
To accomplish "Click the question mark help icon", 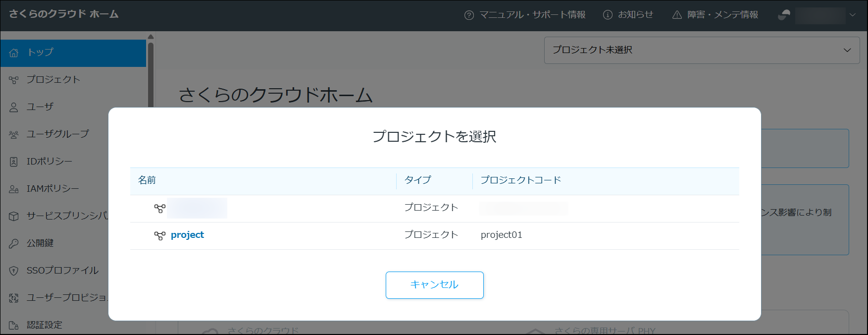I will 469,15.
